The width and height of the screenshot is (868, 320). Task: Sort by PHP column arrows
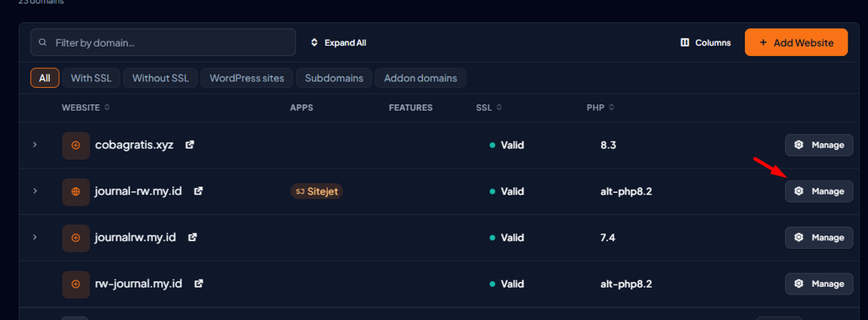click(x=612, y=108)
